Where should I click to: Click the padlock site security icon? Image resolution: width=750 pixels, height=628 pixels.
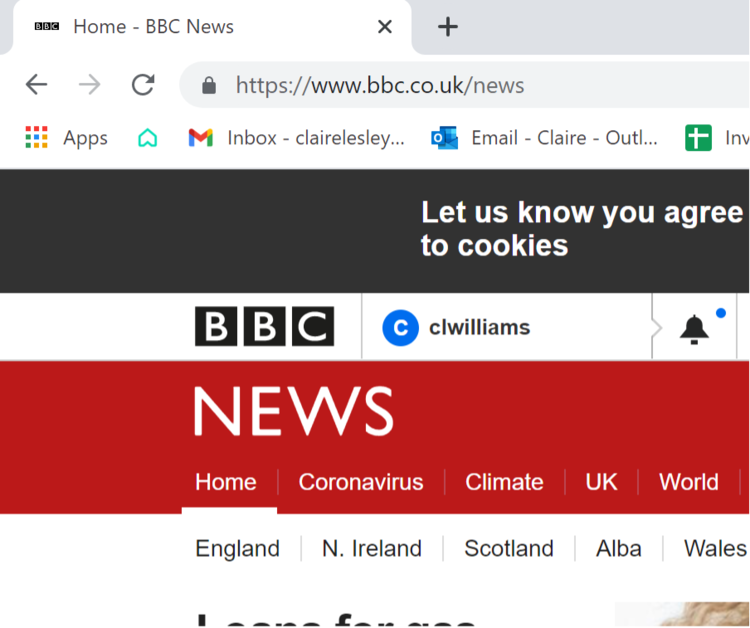pos(209,86)
